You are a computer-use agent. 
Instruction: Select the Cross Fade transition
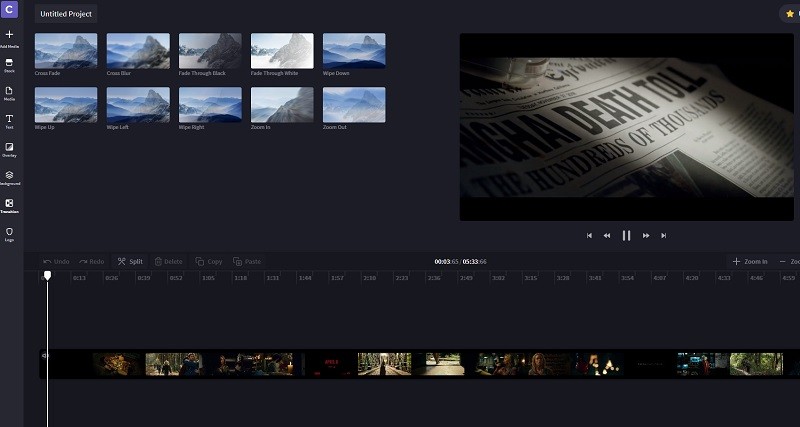pos(66,51)
